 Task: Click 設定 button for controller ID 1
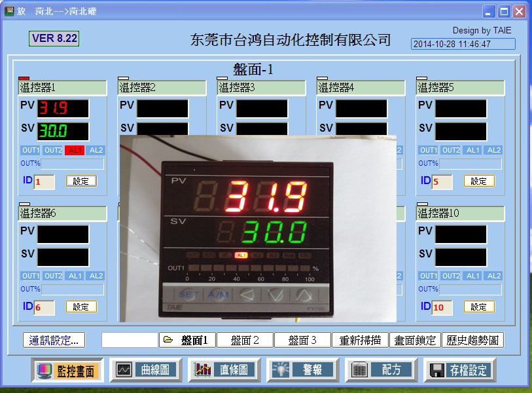pos(81,181)
